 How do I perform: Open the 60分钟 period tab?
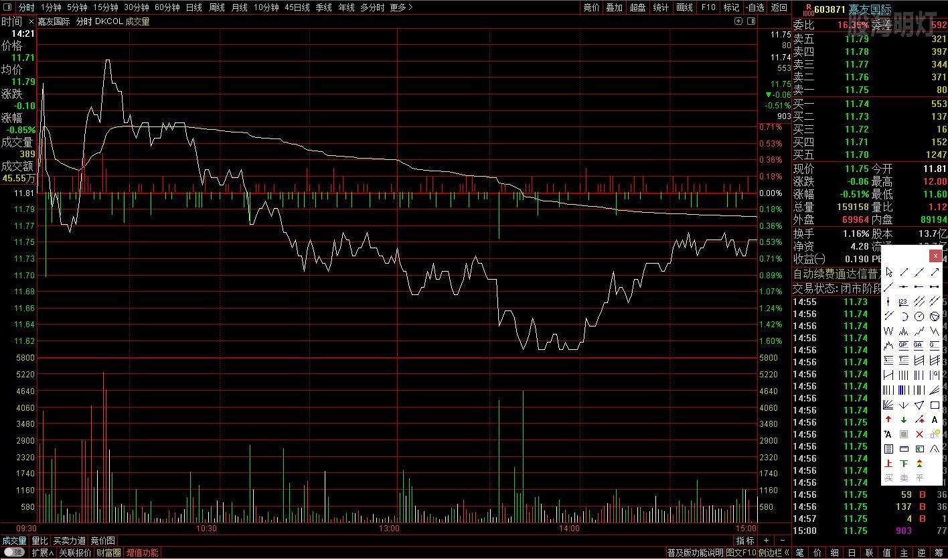pyautogui.click(x=167, y=7)
